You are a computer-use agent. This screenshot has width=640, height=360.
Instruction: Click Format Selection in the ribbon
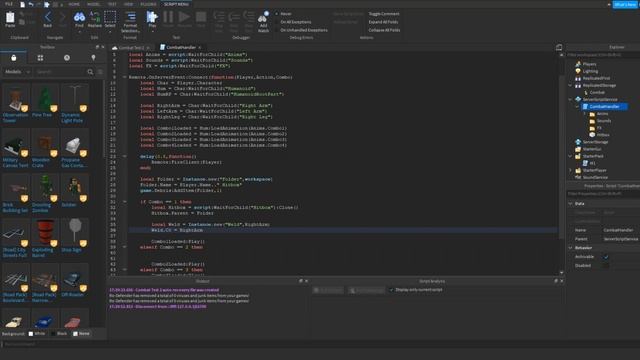pos(130,22)
